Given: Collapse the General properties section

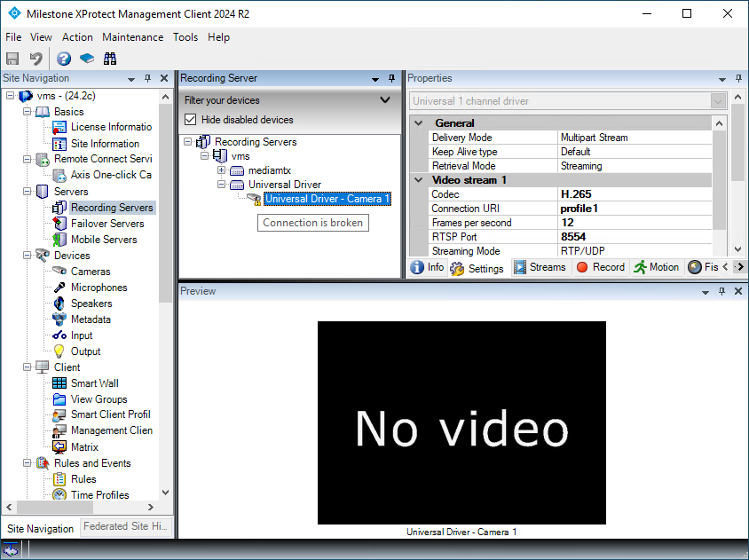Looking at the screenshot, I should tap(419, 122).
